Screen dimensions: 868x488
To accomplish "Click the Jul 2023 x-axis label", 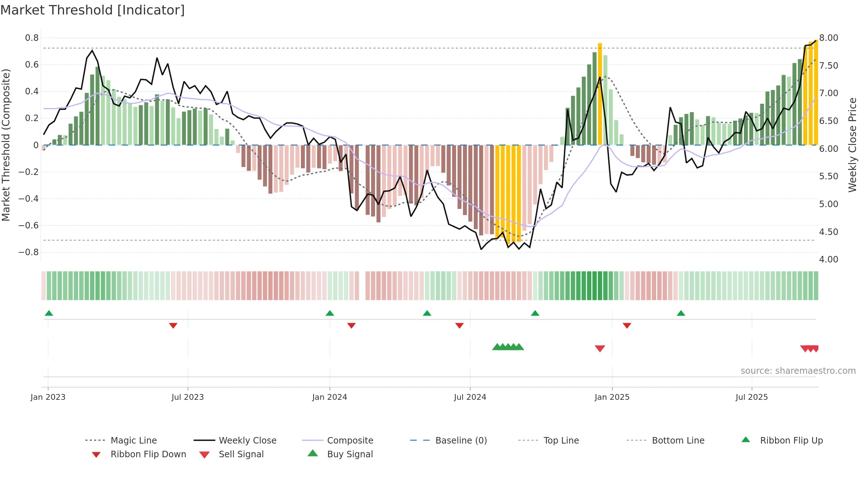I will tap(188, 397).
